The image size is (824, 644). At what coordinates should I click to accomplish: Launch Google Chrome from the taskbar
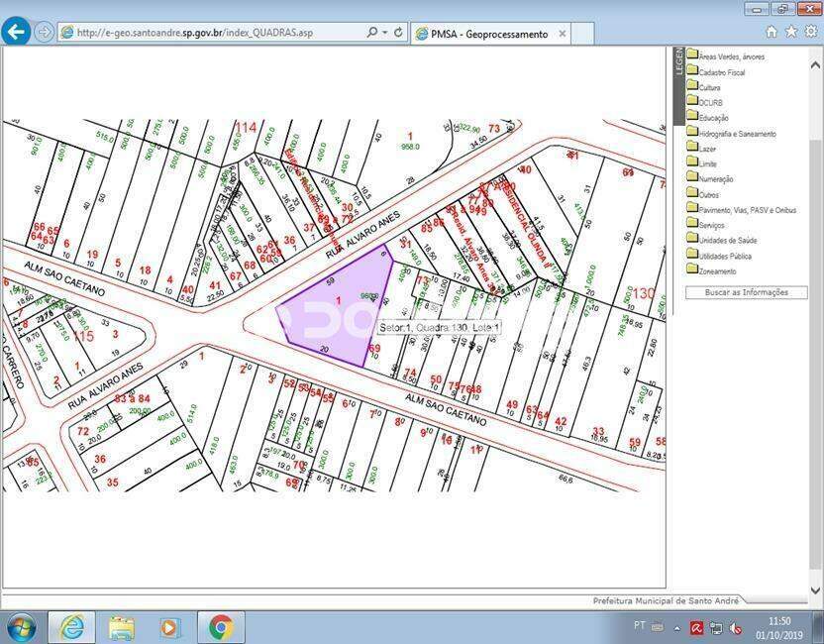tap(220, 627)
